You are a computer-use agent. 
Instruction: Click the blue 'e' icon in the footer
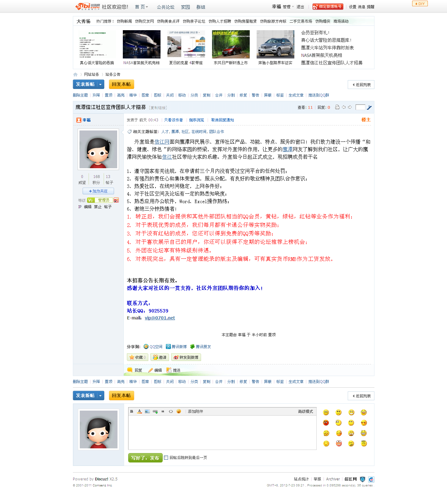371,479
